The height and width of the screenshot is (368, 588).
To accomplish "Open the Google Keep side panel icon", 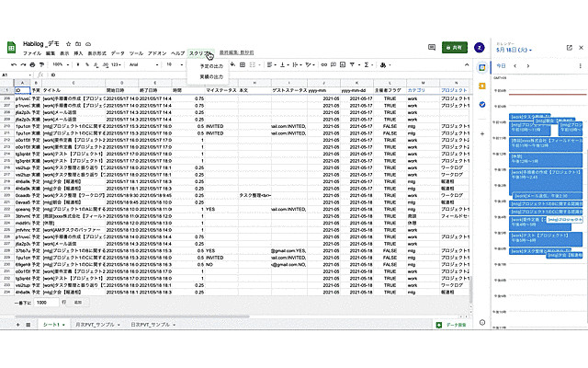I will [x=482, y=86].
